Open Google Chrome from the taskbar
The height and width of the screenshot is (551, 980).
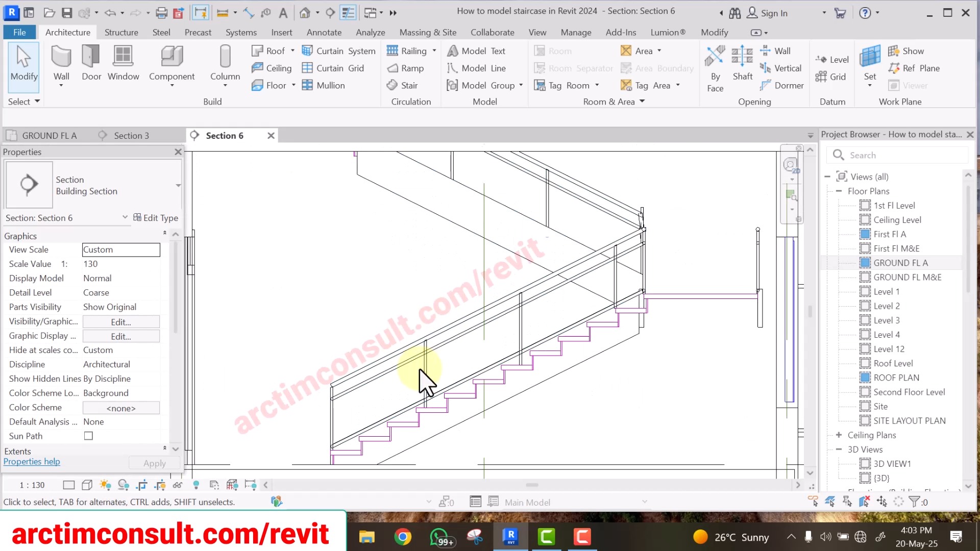tap(403, 537)
